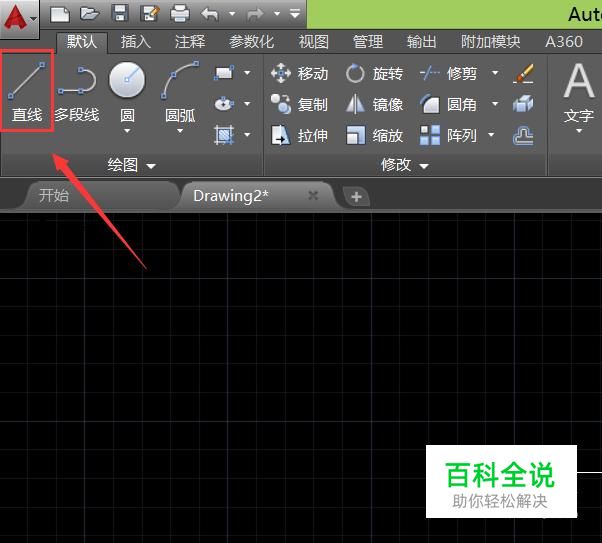The height and width of the screenshot is (543, 602).
Task: Switch to the 管理 ribbon tab
Action: click(368, 42)
